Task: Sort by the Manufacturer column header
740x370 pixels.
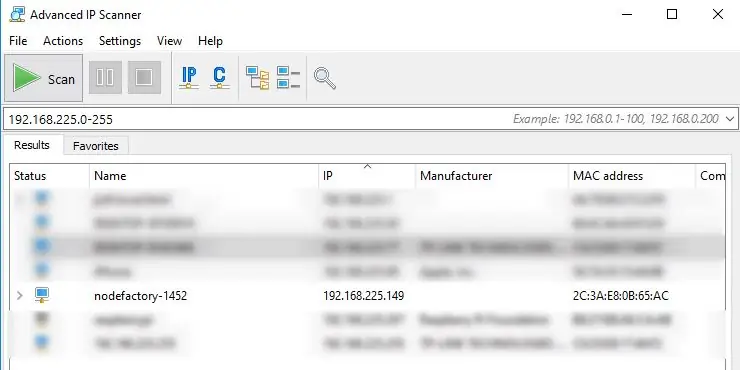Action: [492, 176]
